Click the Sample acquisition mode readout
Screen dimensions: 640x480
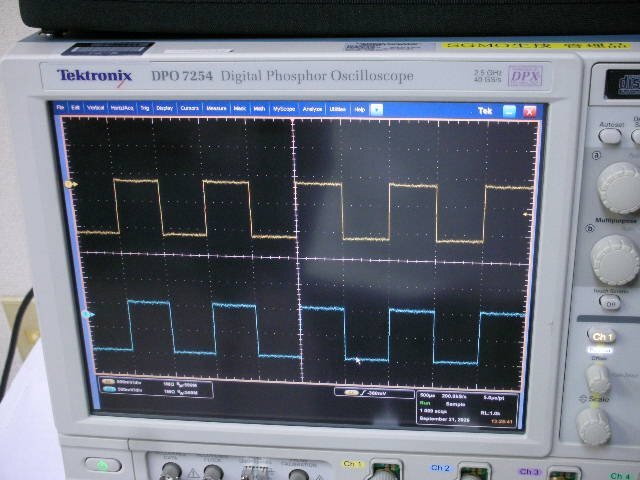tap(455, 404)
